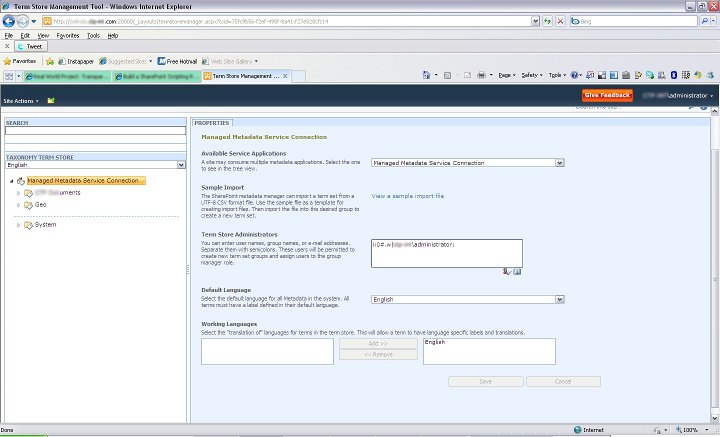Go back with the browser Back arrow
Screen dimensions: 720x437
(9, 21)
